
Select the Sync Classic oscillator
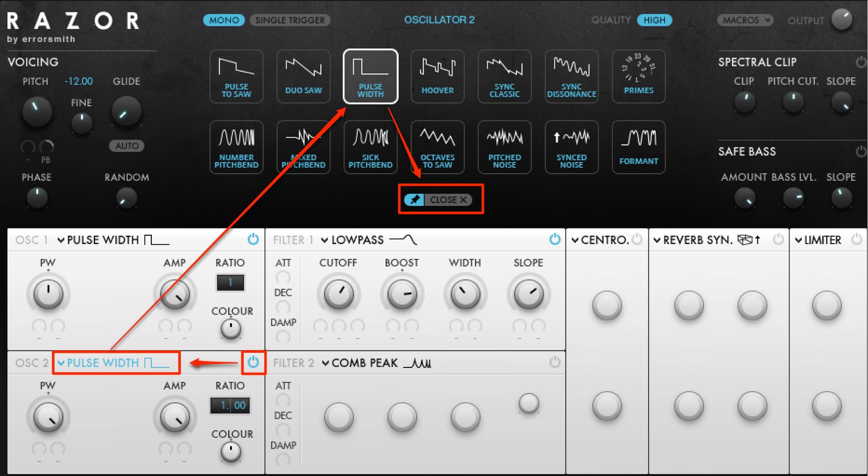point(505,76)
